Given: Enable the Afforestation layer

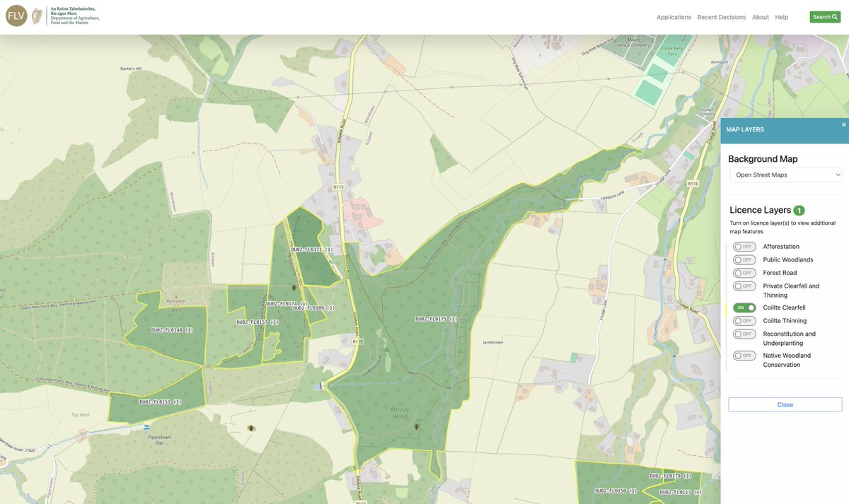Looking at the screenshot, I should pyautogui.click(x=744, y=246).
